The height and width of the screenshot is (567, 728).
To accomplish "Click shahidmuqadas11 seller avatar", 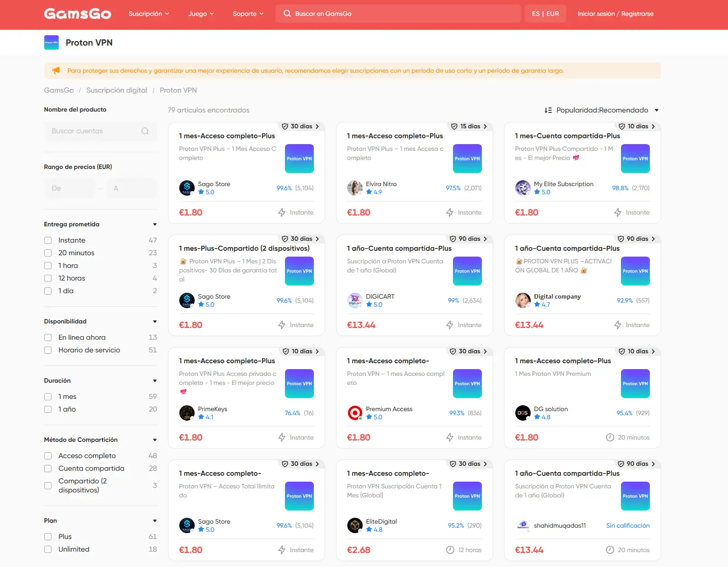I will tap(523, 525).
